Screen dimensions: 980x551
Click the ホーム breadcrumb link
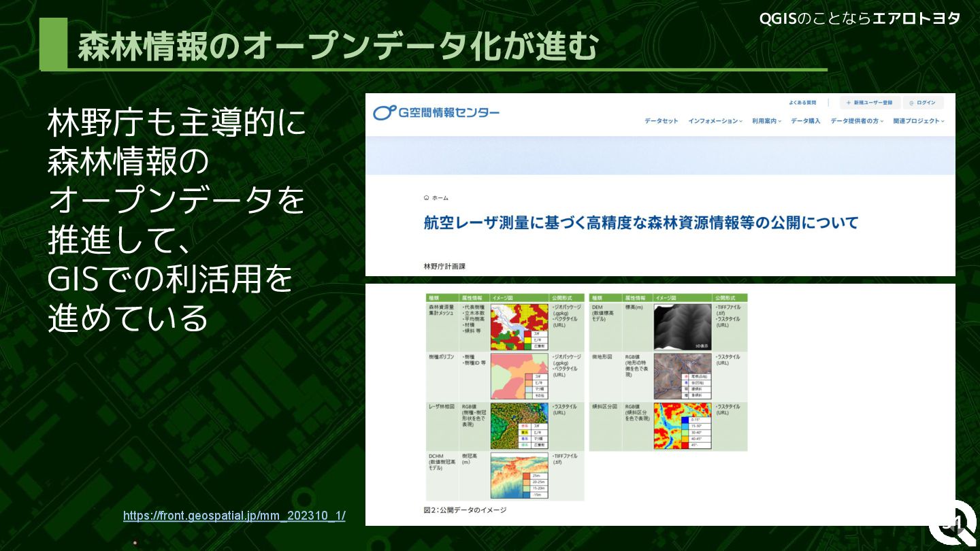click(436, 198)
